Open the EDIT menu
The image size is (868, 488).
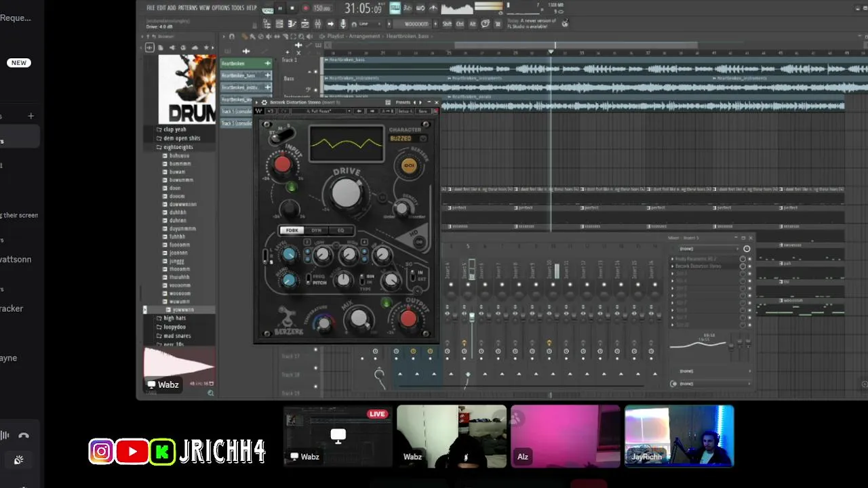[x=161, y=7]
